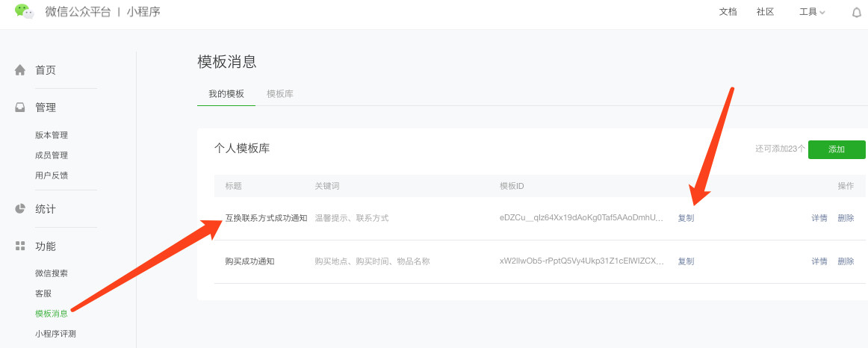Open 客服 in the sidebar
The image size is (868, 348).
click(43, 293)
